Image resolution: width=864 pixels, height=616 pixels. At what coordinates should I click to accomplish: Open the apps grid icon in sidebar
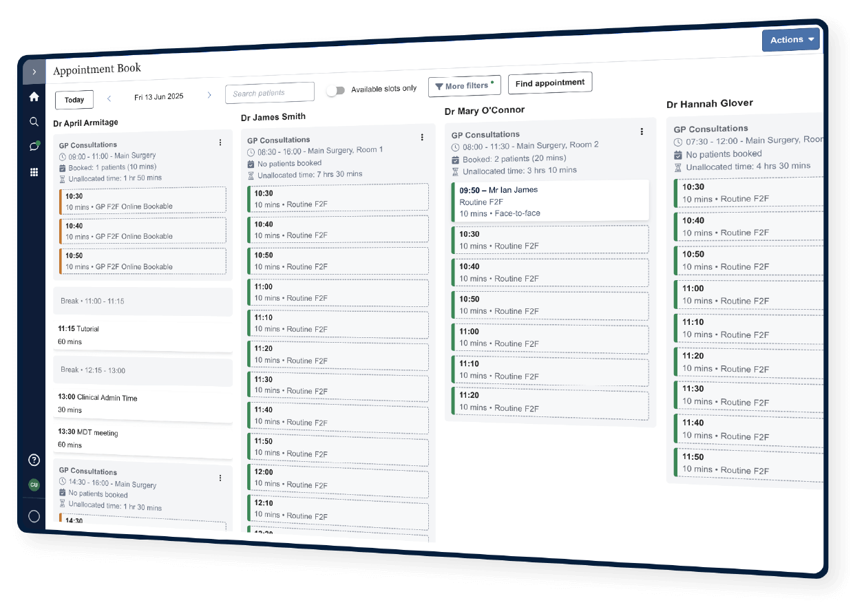pyautogui.click(x=34, y=172)
